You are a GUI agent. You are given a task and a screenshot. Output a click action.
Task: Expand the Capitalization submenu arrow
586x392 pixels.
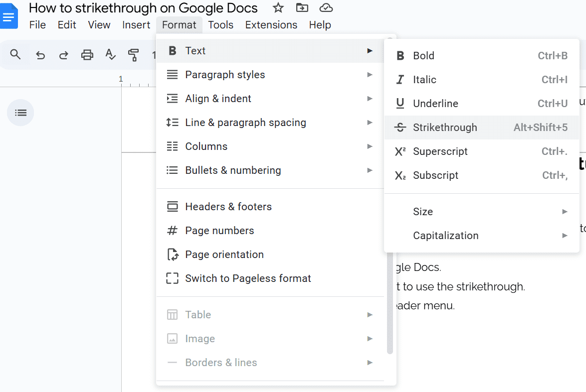(565, 236)
